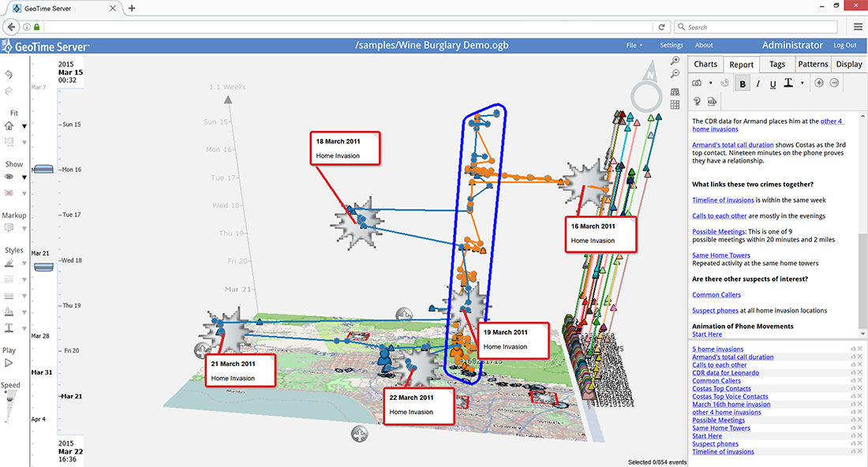Start the animation with the Play button
868x467 pixels.
pyautogui.click(x=9, y=363)
